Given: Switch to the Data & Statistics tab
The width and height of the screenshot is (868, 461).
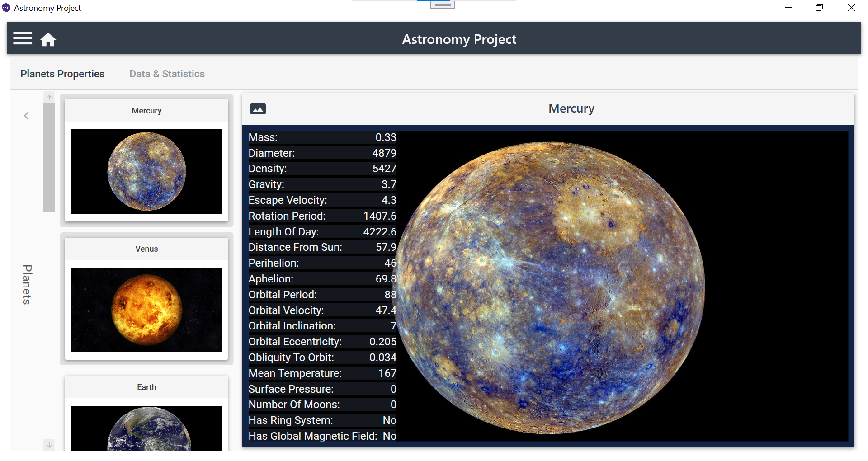Looking at the screenshot, I should point(167,73).
